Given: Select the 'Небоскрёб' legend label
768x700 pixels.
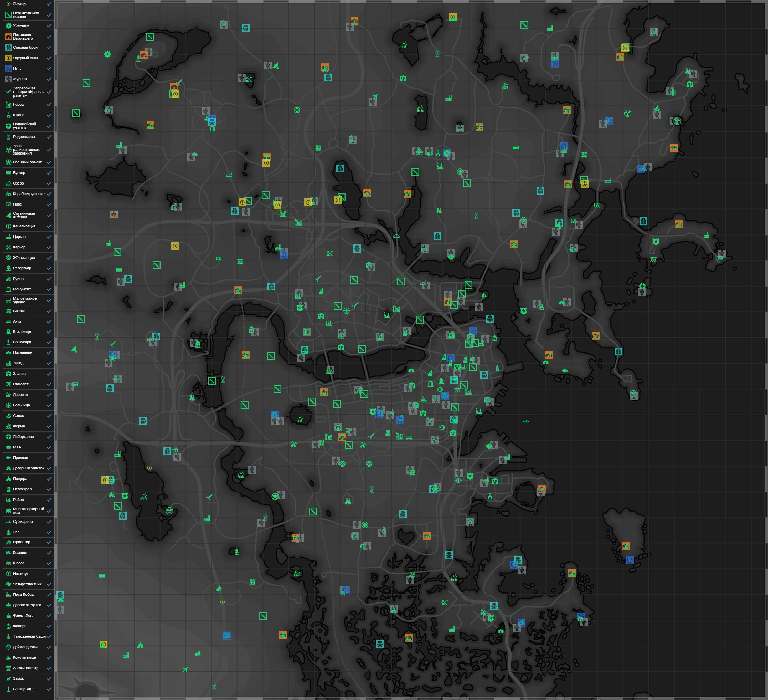Looking at the screenshot, I should 23,489.
